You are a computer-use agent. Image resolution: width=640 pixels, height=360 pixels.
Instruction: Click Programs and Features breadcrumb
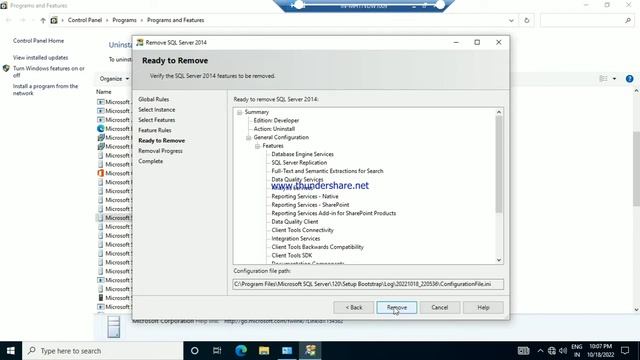click(x=175, y=20)
